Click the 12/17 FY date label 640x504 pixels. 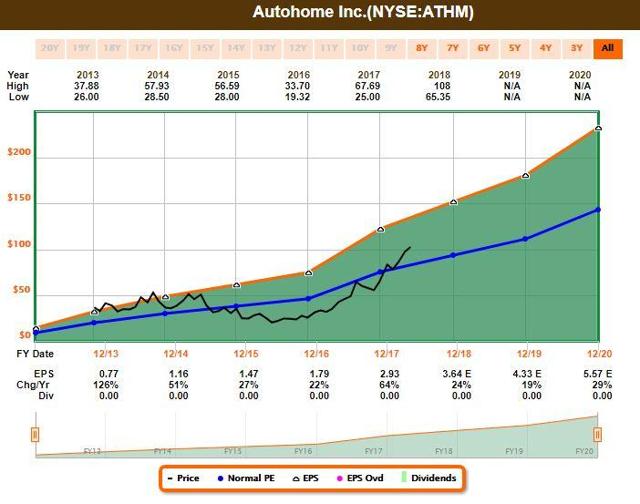point(386,353)
